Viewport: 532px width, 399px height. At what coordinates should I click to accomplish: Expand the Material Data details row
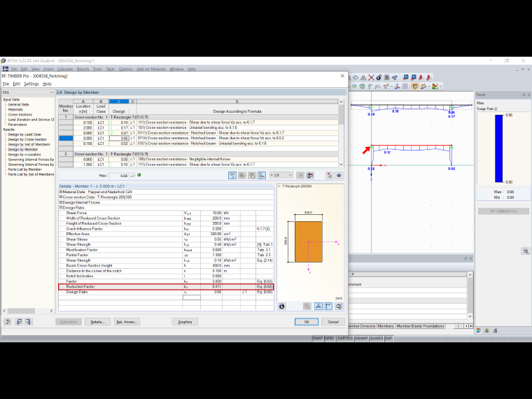click(61, 192)
